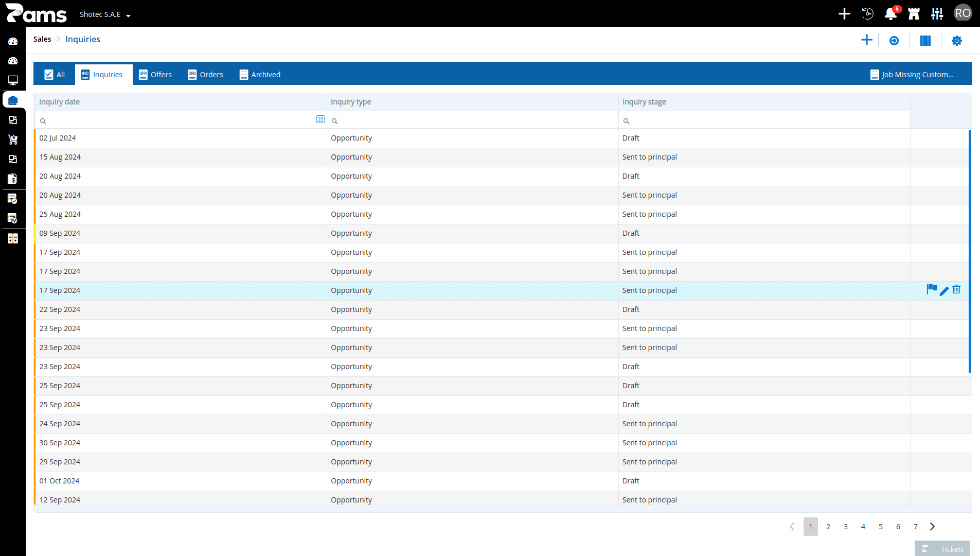Click the Inquiries breadcrumb link
The height and width of the screenshot is (556, 980).
point(83,39)
